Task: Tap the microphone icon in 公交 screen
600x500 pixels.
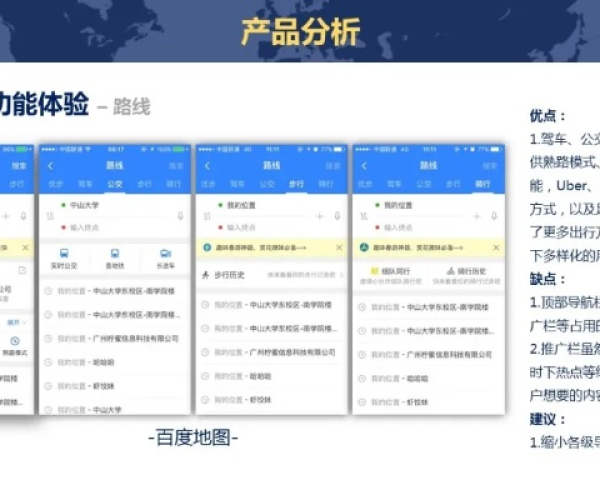Action: click(x=180, y=216)
